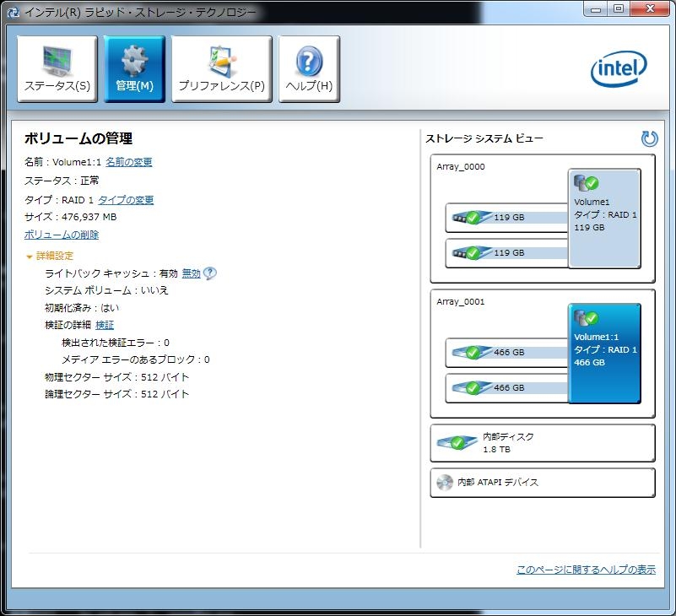Viewport: 676px width, 616px height.
Task: Click first 119 GB disk icon in Array_0000
Action: click(x=472, y=217)
